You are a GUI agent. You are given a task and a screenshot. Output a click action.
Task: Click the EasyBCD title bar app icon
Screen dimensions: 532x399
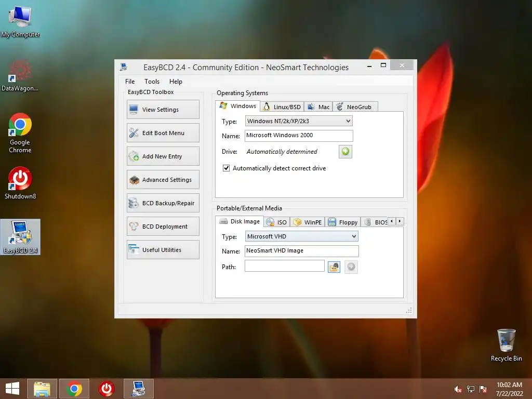tap(124, 67)
